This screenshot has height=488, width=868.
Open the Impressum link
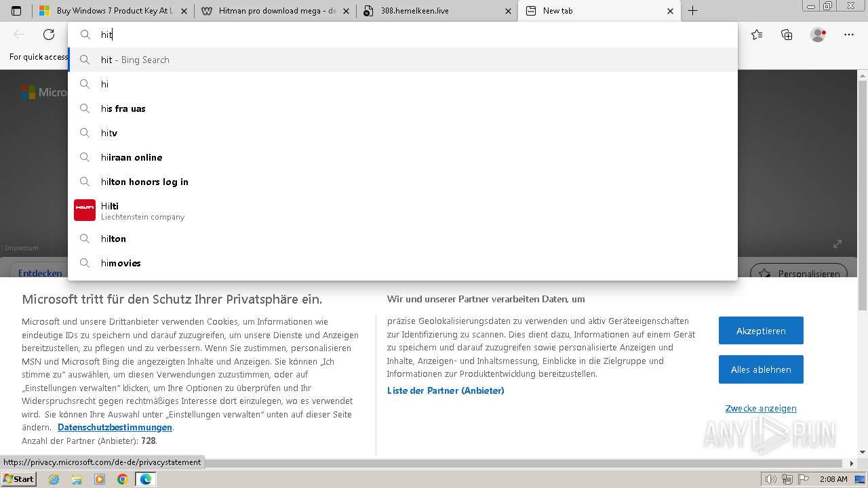click(x=22, y=248)
